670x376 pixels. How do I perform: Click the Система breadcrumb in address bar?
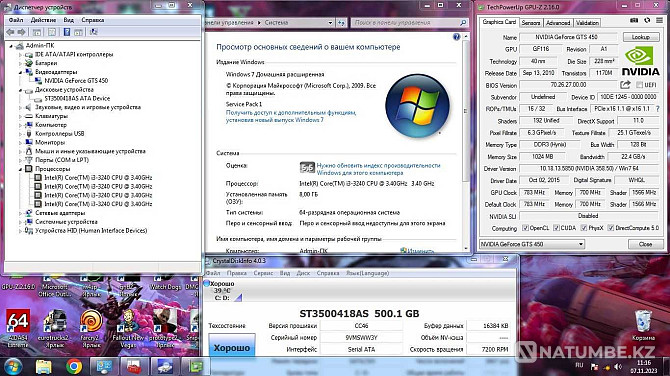[x=276, y=23]
